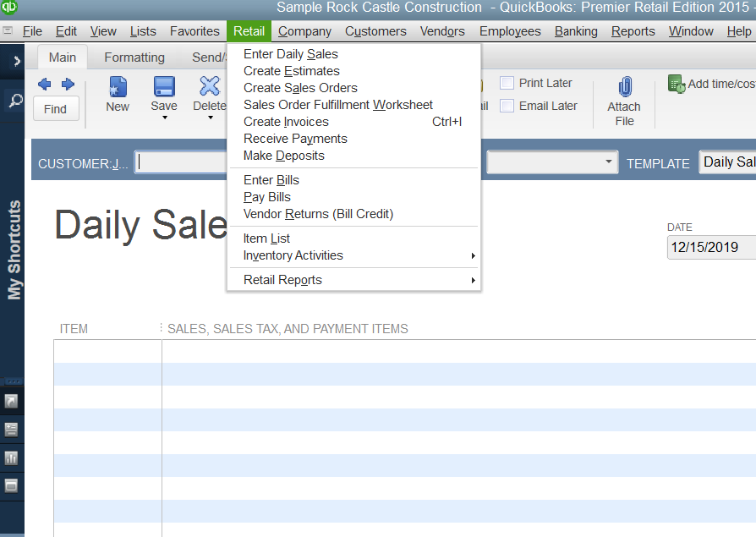
Task: Choose Create Estimates from Retail menu
Action: point(353,71)
